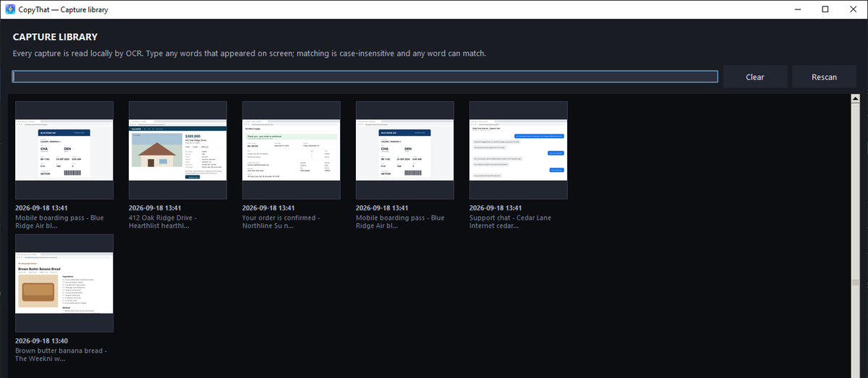Click timestamp "2026-09-18 13:40" under banana bread
This screenshot has width=868, height=378.
pos(42,340)
